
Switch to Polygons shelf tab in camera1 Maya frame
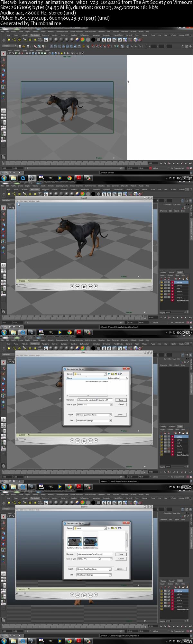tap(45, 35)
